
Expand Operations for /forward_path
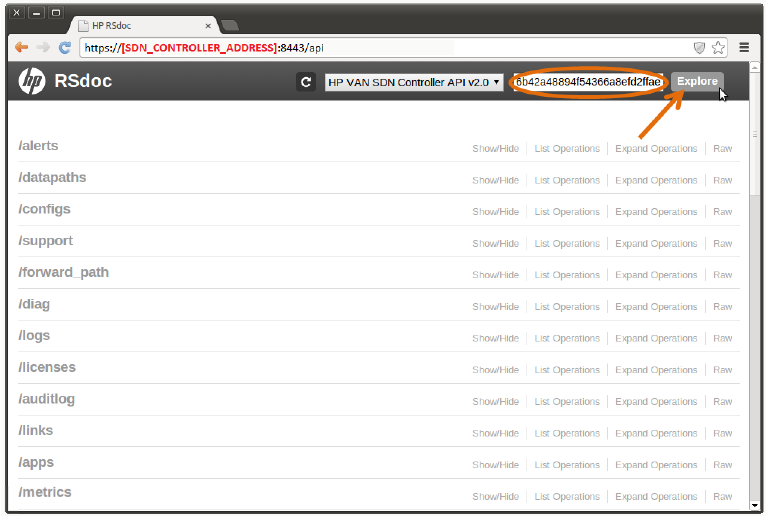coord(656,275)
